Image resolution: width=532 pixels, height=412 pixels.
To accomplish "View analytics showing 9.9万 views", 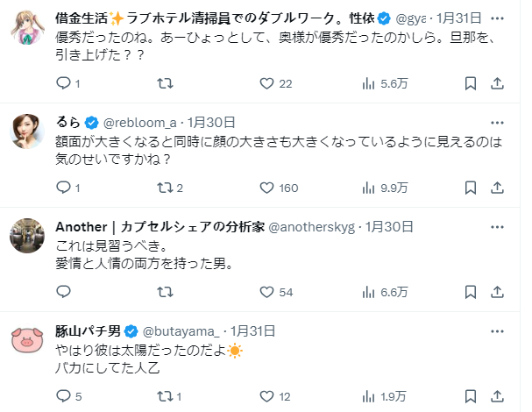I will [369, 188].
